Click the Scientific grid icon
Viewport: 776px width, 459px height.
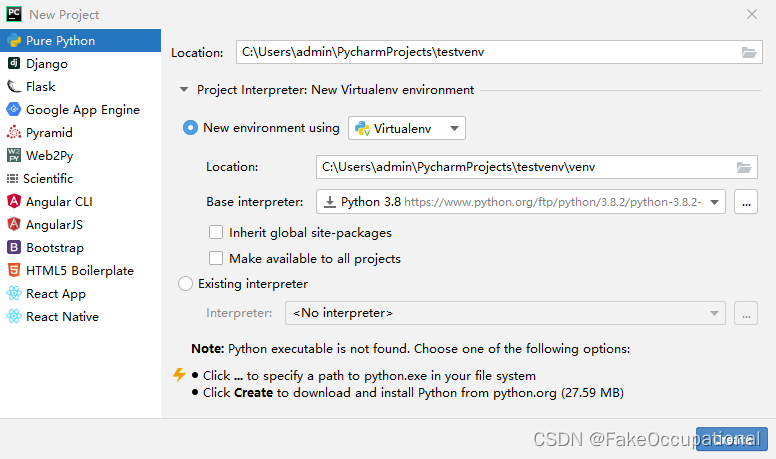pos(12,178)
